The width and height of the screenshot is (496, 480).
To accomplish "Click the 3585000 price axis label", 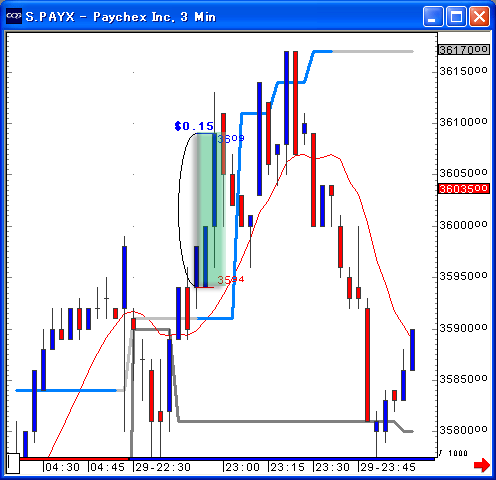I will (463, 379).
